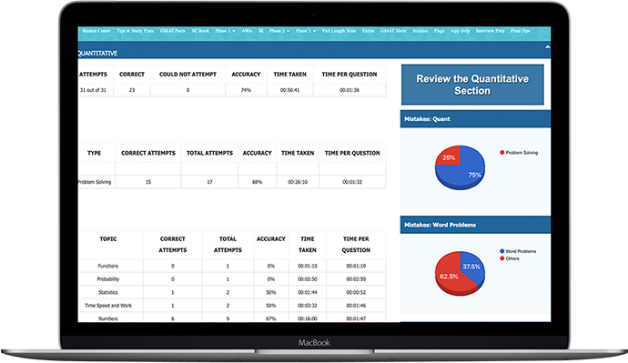Open Tips & Study Plans menu item
The height and width of the screenshot is (363, 628).
pos(135,31)
